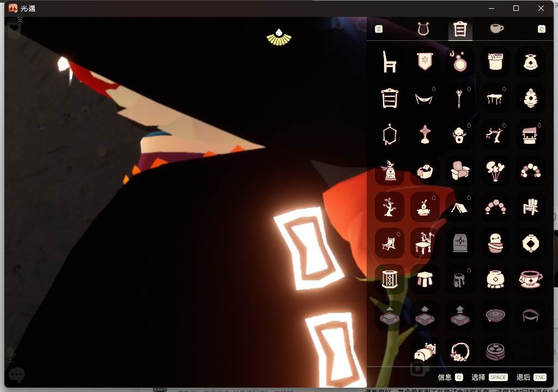Select the diamond-patterned drum prop

pos(389,279)
